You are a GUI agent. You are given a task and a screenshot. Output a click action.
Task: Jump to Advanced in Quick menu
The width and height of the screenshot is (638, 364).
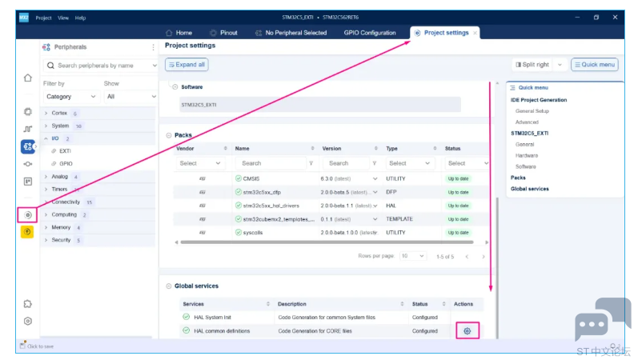(x=527, y=122)
